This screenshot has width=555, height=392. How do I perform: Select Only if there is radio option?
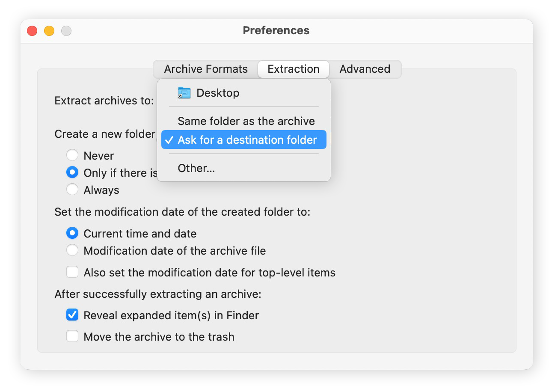pyautogui.click(x=72, y=172)
